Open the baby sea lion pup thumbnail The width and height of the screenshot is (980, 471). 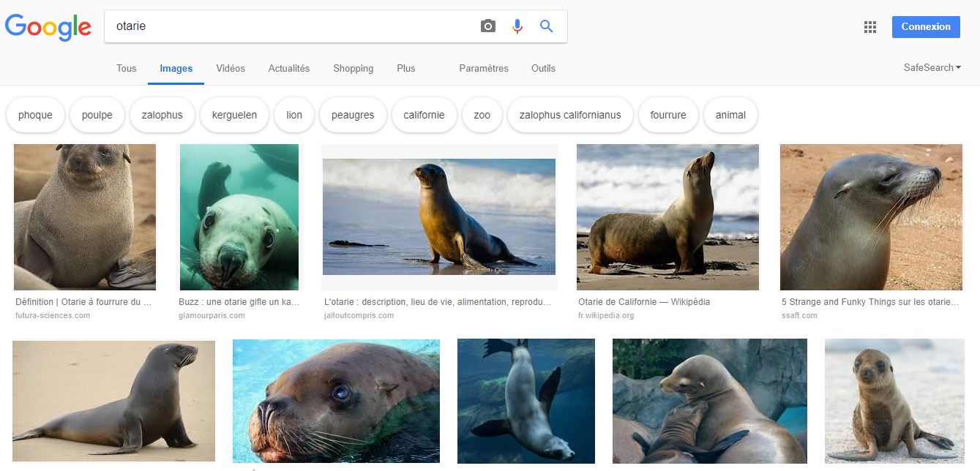click(x=894, y=400)
